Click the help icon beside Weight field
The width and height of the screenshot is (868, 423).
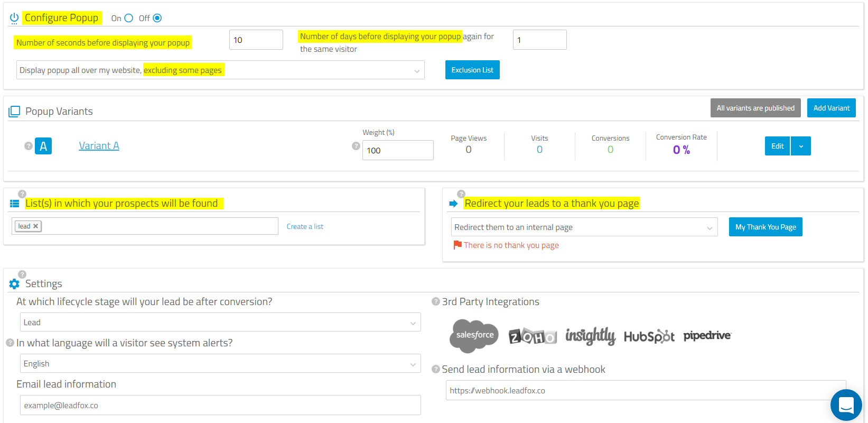356,146
